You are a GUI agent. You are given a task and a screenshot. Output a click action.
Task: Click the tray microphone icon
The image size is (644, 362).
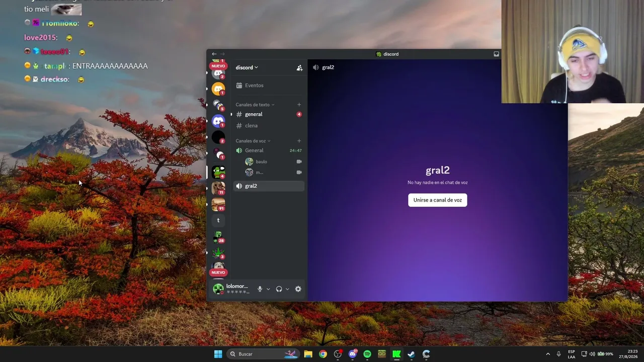(x=558, y=354)
